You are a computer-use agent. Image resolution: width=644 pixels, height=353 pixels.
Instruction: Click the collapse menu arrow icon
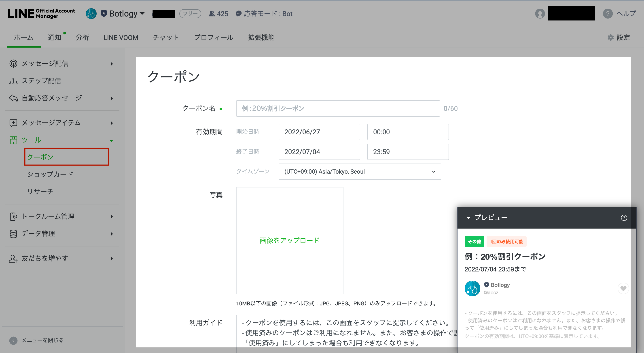click(13, 340)
